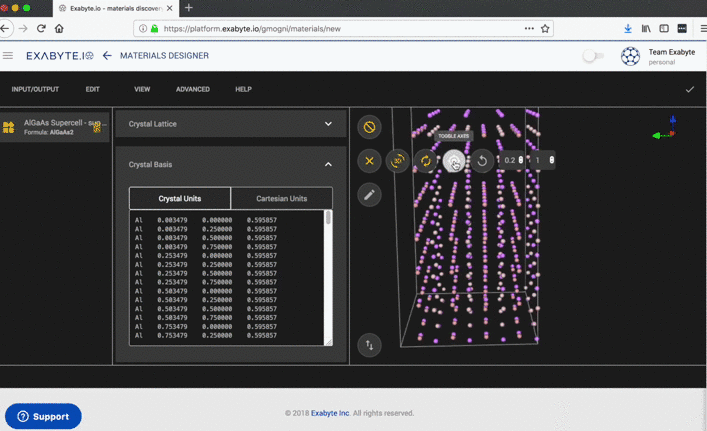This screenshot has width=707, height=431.
Task: Click the 0.2 stepper value field
Action: pyautogui.click(x=510, y=161)
